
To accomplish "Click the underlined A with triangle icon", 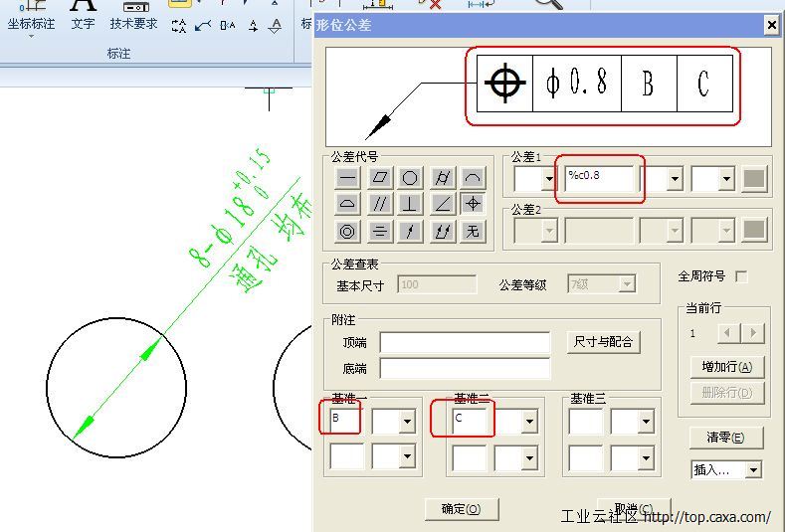I will [275, 26].
